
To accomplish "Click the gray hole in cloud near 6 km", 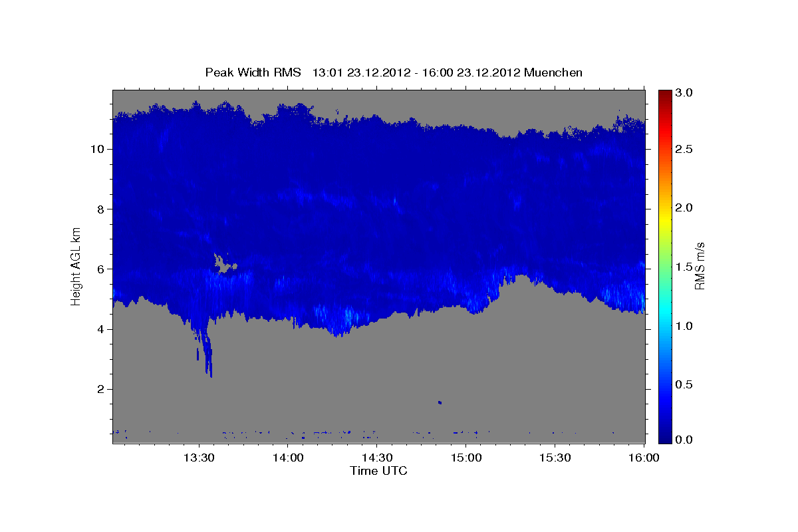I will [224, 263].
